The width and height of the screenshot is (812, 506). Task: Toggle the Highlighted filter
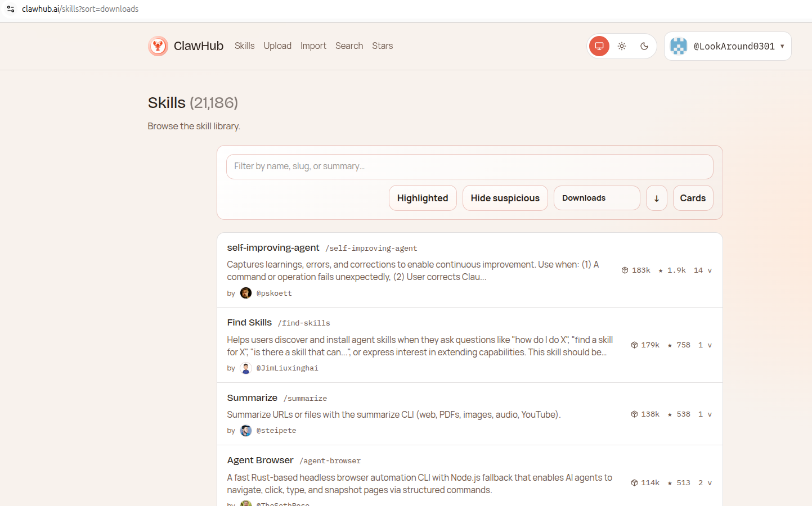tap(423, 198)
